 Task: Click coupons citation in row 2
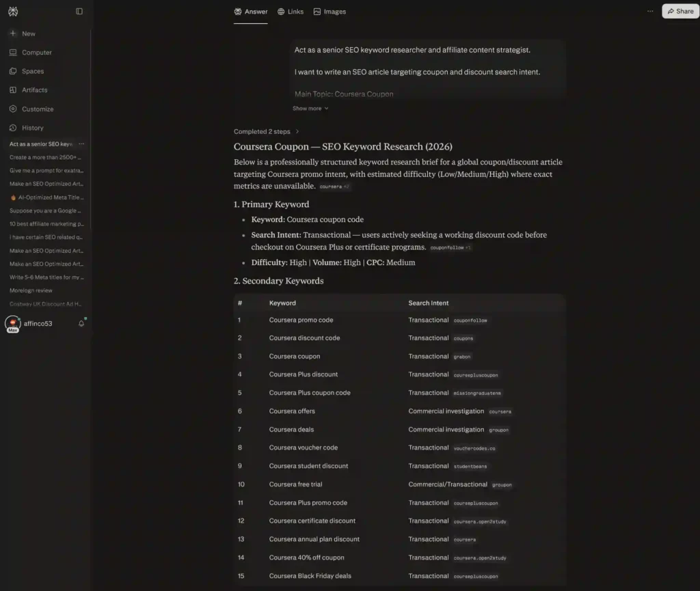coord(463,338)
